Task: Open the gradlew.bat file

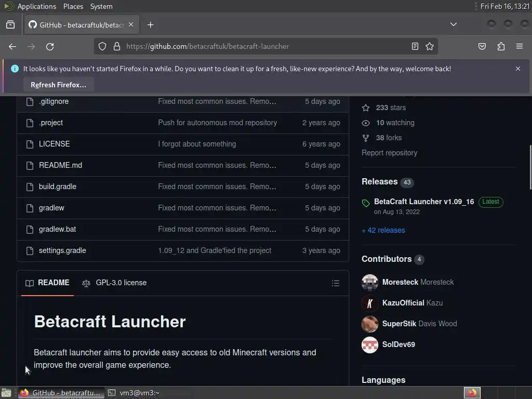Action: coord(57,229)
